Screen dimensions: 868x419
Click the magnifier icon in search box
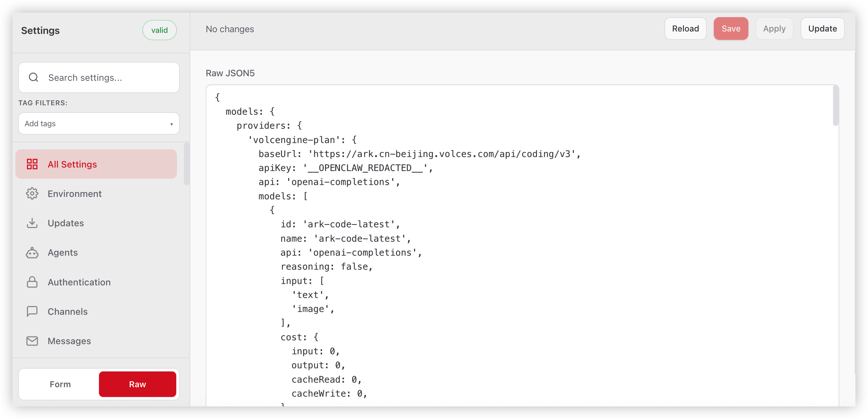coord(34,77)
